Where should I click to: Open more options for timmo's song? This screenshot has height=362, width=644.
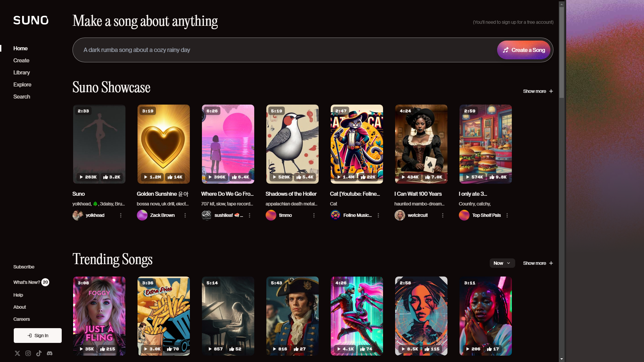[x=314, y=215]
